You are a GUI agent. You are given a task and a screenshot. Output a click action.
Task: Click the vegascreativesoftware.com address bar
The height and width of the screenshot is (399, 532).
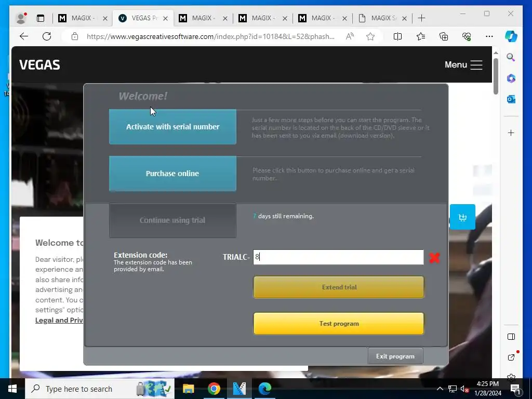point(210,36)
